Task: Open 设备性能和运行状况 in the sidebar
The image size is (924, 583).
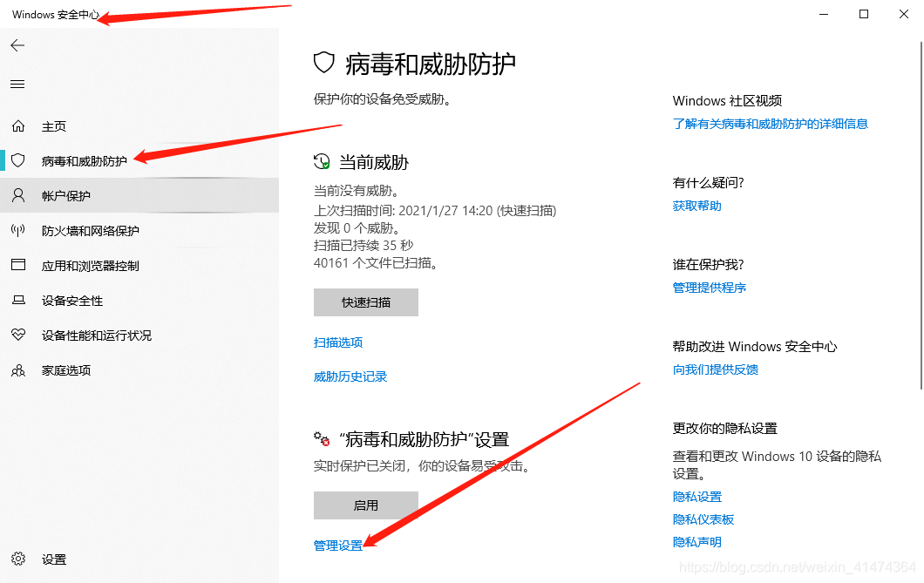Action: (139, 336)
